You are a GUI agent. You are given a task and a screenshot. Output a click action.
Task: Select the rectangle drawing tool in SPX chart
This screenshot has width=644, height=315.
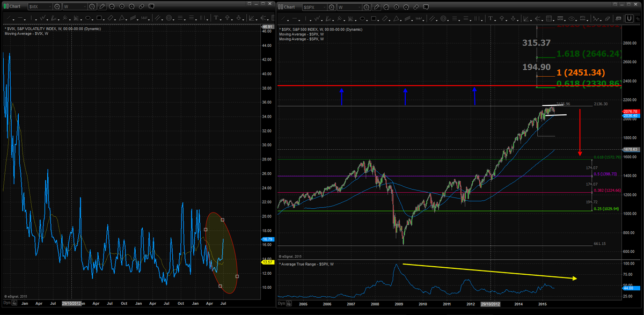[x=374, y=18]
